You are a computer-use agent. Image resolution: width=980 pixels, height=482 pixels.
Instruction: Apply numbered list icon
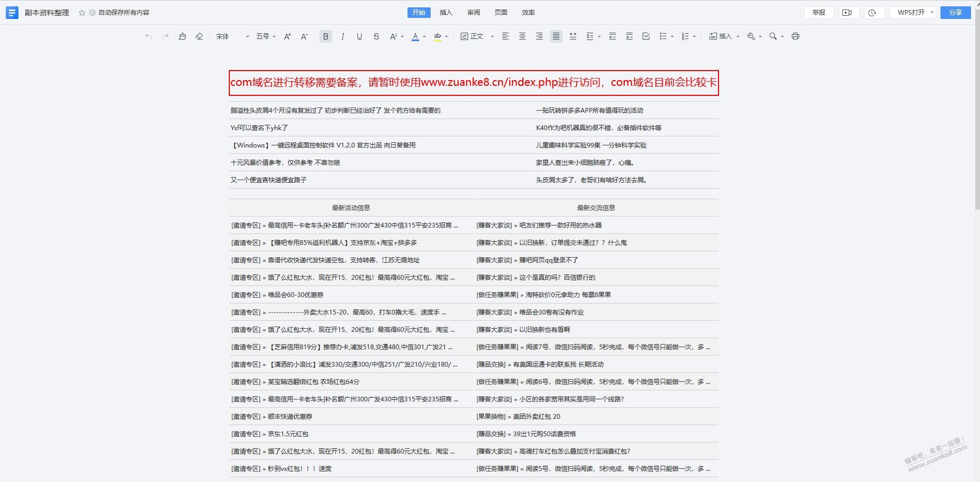click(685, 36)
